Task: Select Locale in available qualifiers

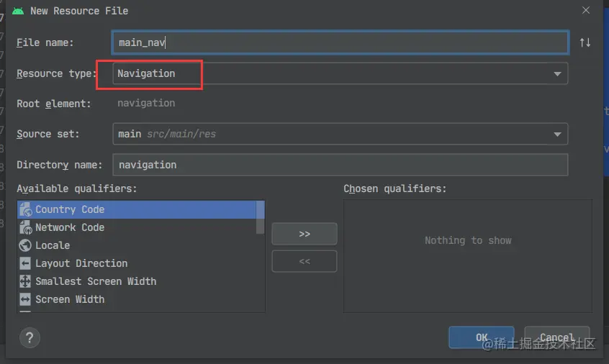Action: pyautogui.click(x=137, y=245)
